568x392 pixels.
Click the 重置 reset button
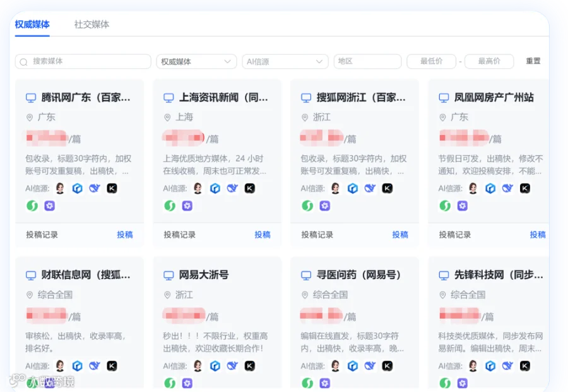[533, 61]
